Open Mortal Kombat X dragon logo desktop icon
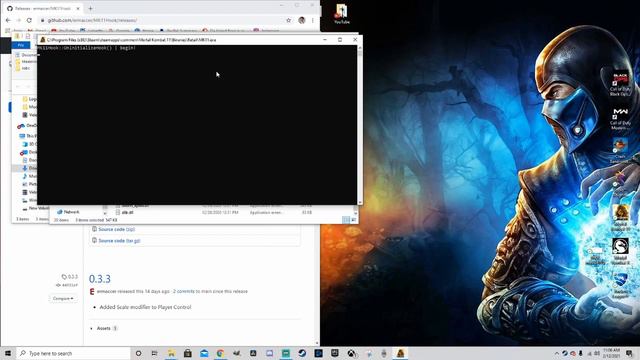Image resolution: width=640 pixels, height=360 pixels. click(x=620, y=252)
